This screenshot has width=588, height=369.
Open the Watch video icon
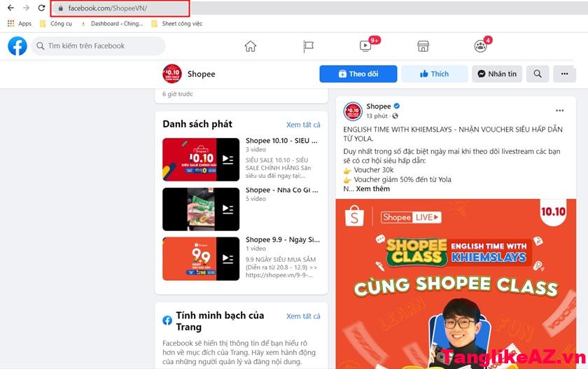click(365, 46)
